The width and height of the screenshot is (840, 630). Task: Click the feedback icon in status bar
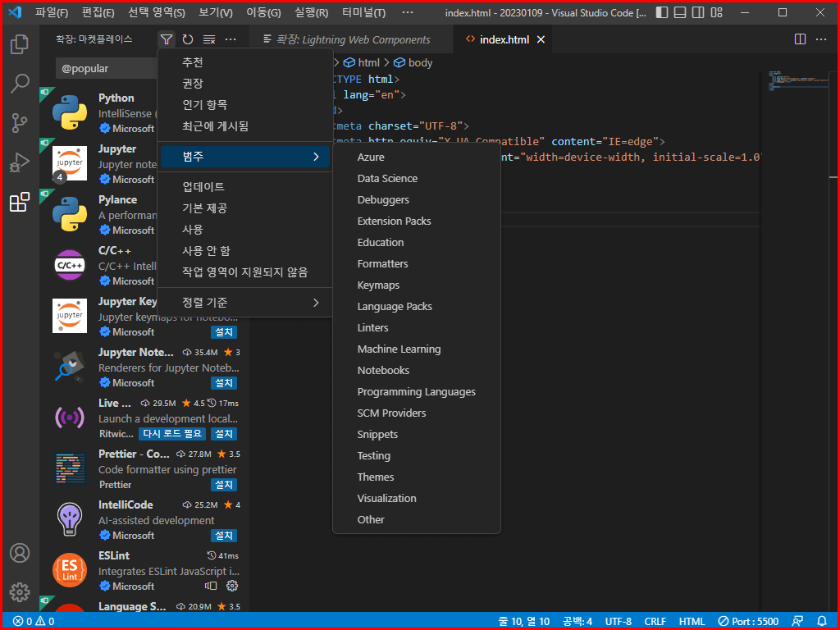tap(797, 622)
